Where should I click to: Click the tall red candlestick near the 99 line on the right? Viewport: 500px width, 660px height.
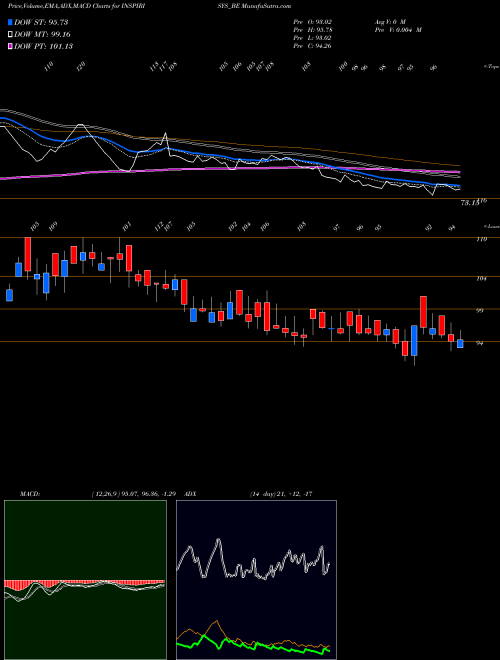pos(423,311)
